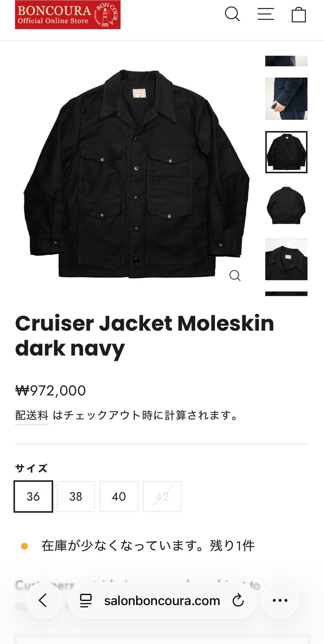Image resolution: width=324 pixels, height=644 pixels.
Task: Tap the salonboncoura.com address bar
Action: (x=162, y=600)
